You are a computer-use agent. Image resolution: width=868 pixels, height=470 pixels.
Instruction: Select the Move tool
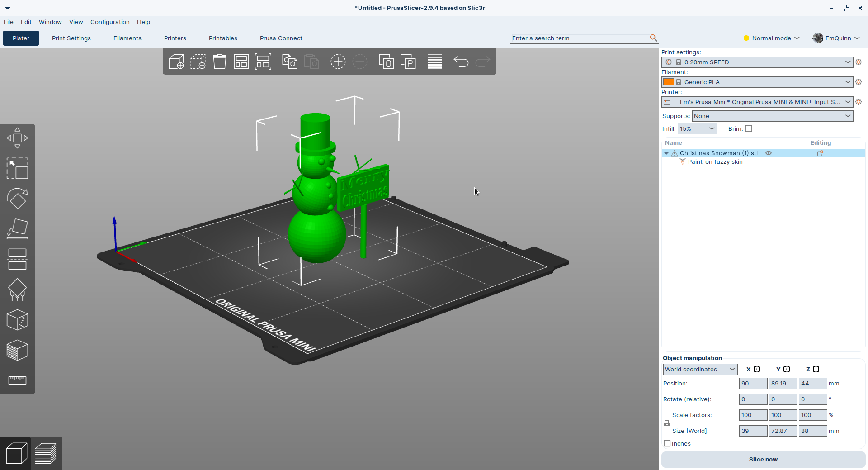(17, 138)
